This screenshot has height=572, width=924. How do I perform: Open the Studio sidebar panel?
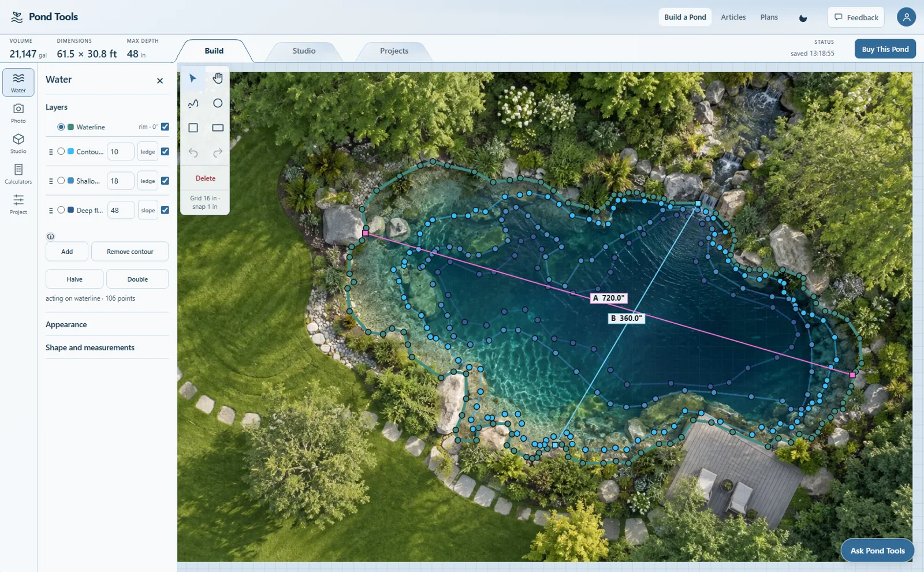(x=18, y=144)
